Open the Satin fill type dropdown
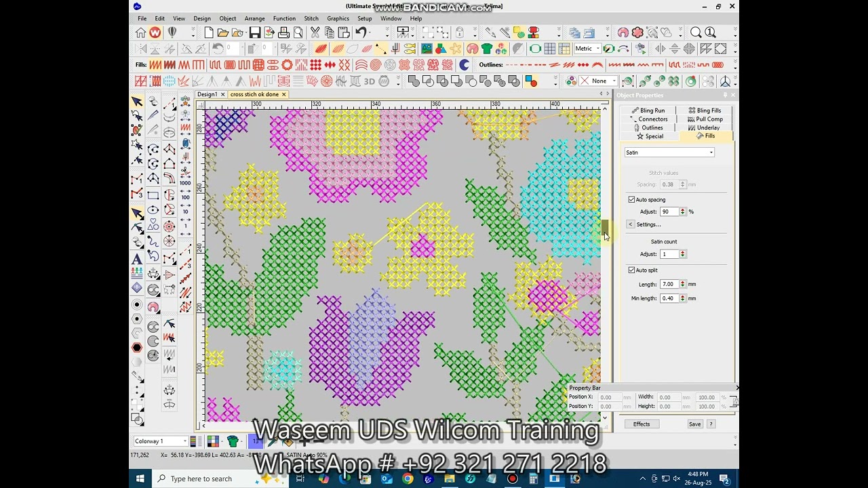 (711, 152)
